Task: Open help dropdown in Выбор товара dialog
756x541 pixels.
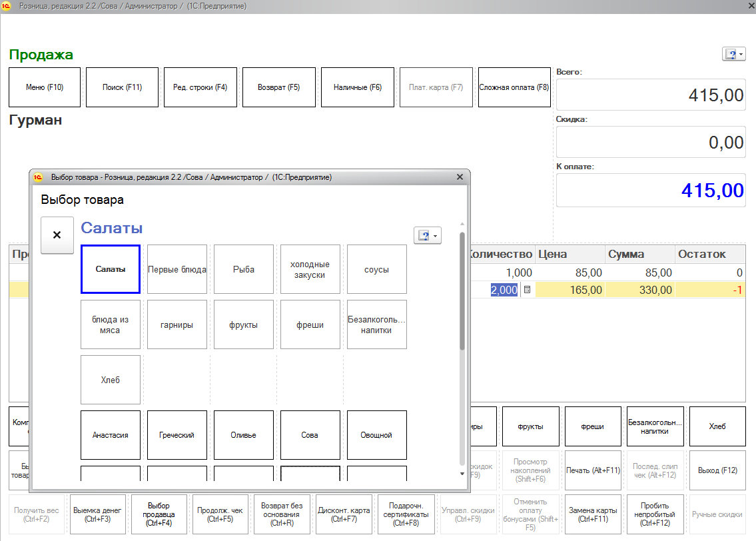Action: [427, 235]
